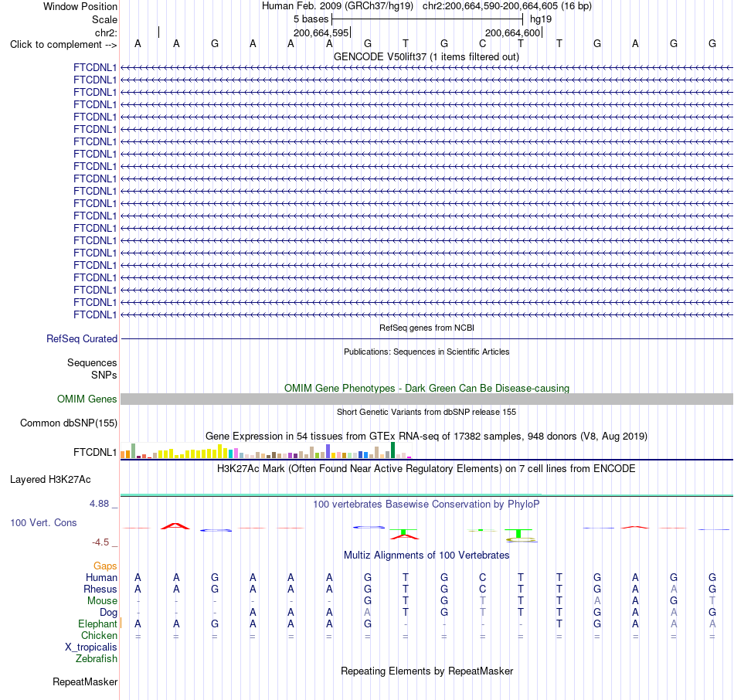
Task: Open 'Publications: Sequences in Scientific Articles' title
Action: click(426, 352)
